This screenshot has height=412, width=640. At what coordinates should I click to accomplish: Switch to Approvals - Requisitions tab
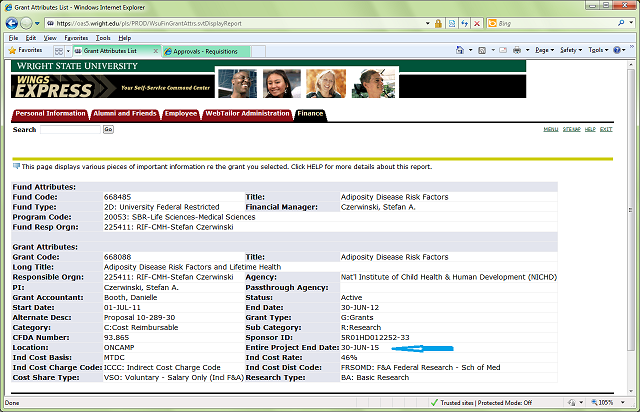pos(205,51)
